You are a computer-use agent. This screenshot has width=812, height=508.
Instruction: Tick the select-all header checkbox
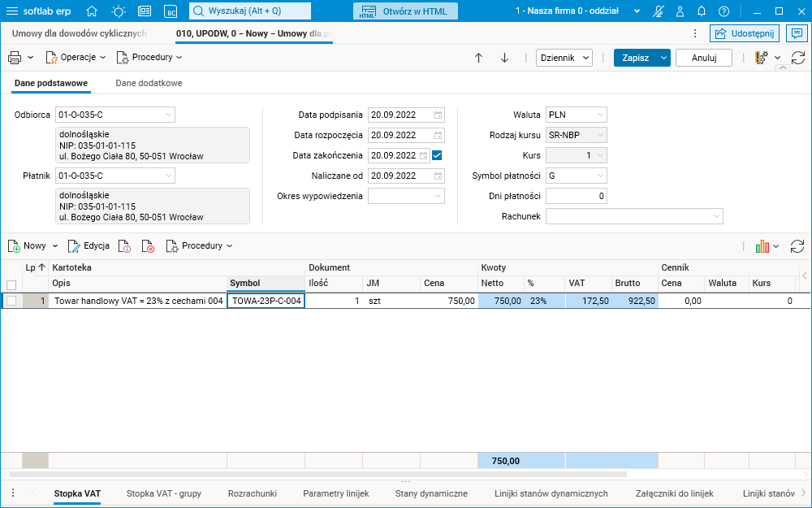pyautogui.click(x=11, y=284)
